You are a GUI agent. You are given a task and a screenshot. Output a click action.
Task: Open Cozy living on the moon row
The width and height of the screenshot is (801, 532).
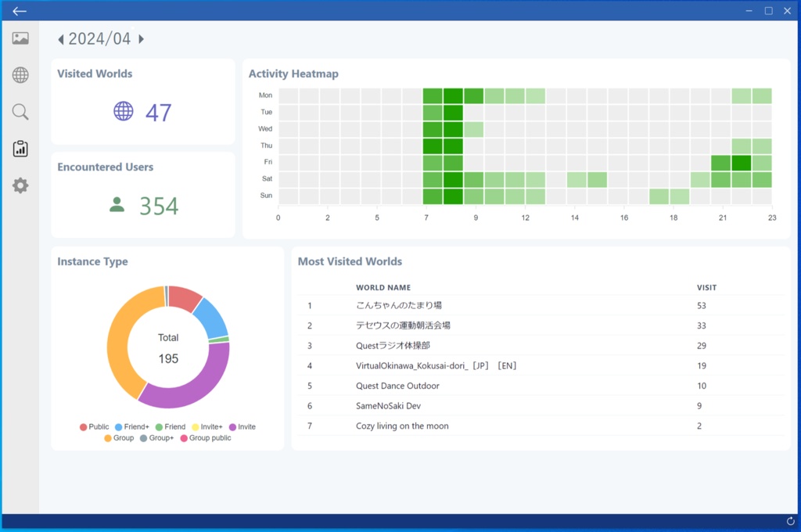(x=541, y=426)
